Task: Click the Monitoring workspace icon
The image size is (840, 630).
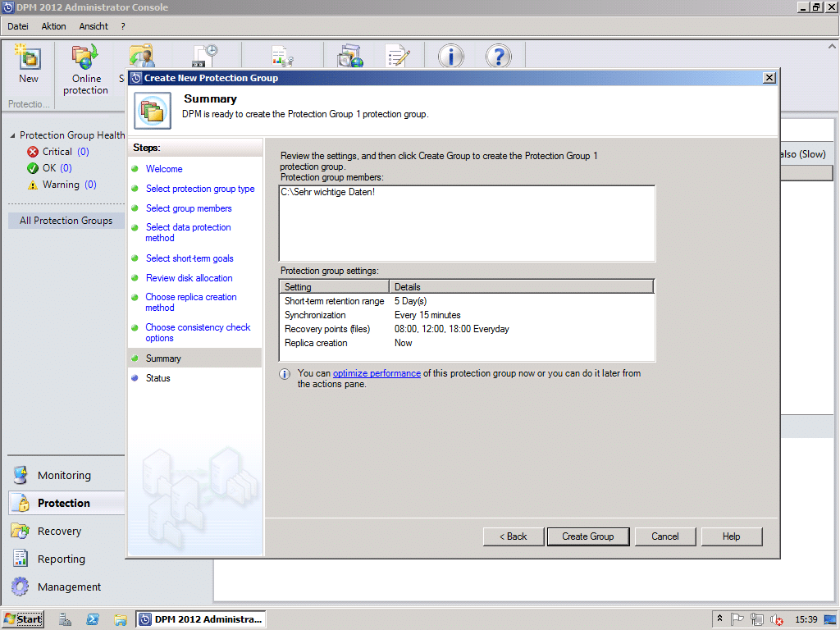Action: pos(21,475)
